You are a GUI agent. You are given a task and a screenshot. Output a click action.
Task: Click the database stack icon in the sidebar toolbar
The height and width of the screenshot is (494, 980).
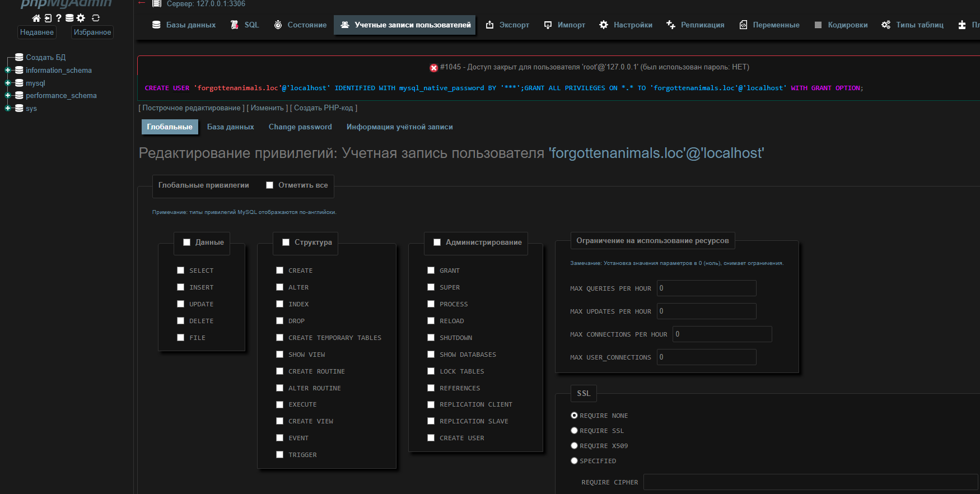coord(69,18)
